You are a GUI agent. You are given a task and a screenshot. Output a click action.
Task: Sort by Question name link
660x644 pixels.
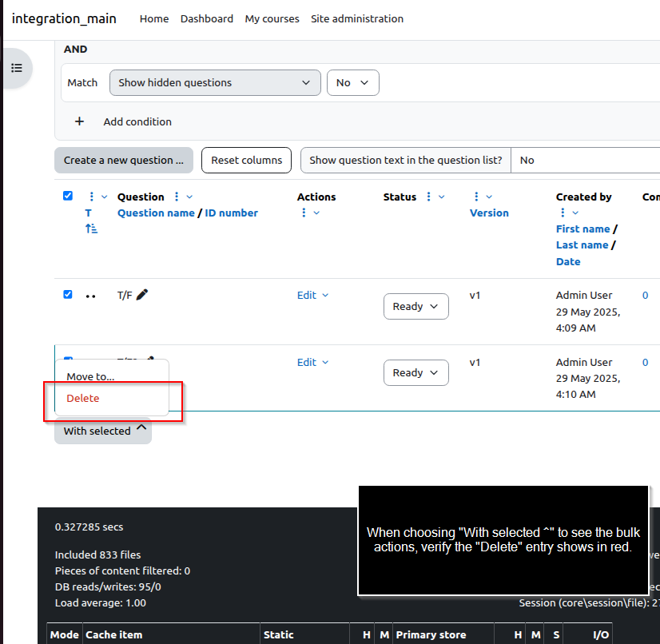pos(156,213)
